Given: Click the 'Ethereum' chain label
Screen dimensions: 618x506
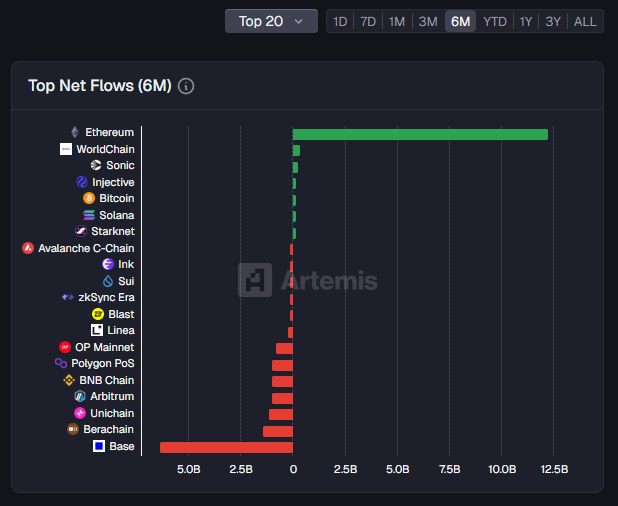Looking at the screenshot, I should pos(110,132).
